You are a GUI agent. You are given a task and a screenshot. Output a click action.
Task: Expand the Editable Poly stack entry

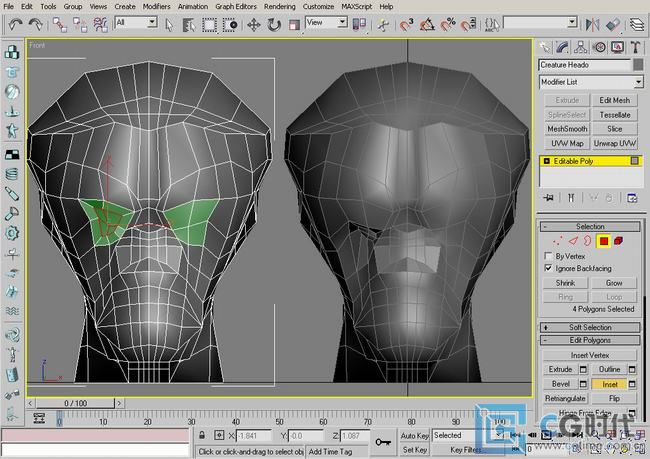pyautogui.click(x=546, y=161)
